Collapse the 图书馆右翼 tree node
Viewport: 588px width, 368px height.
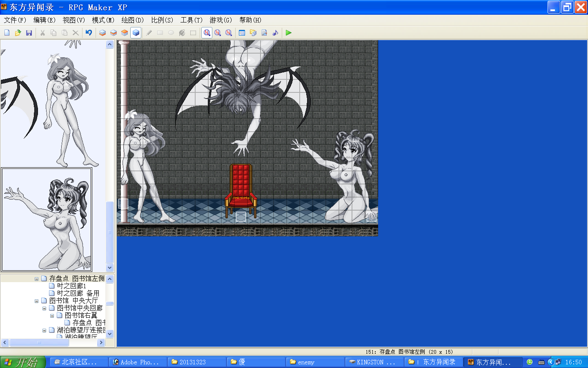pos(52,316)
